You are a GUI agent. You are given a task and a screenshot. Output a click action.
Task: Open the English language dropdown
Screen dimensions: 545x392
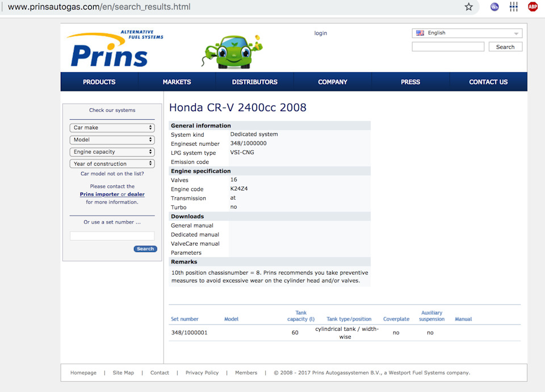click(467, 33)
